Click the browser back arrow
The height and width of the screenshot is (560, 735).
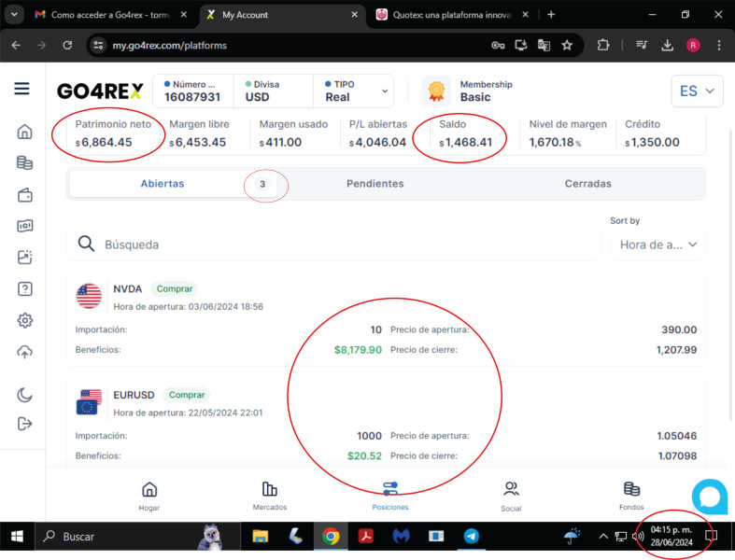coord(16,45)
